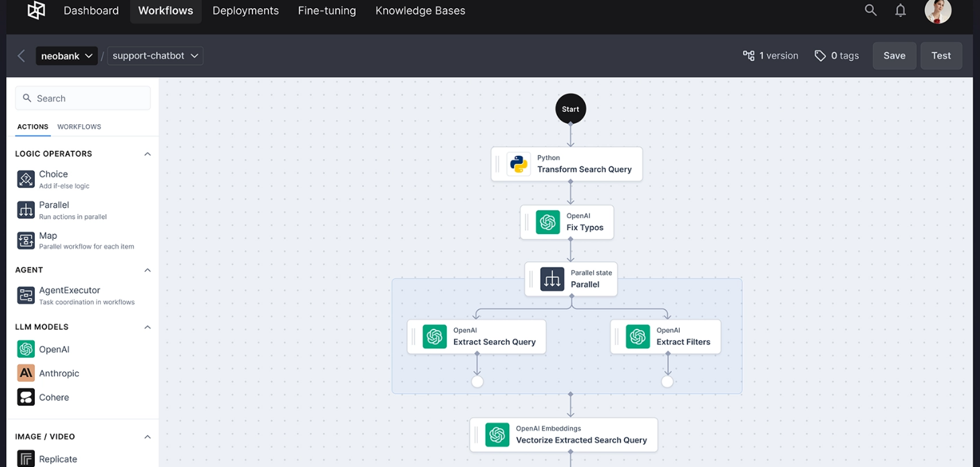Click OpenAI icon on Extract Filters node
Screen dimensions: 980x467
pos(637,336)
